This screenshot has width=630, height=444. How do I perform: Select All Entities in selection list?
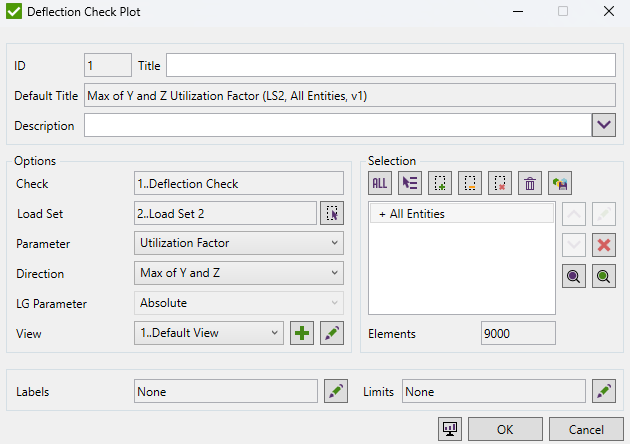click(417, 214)
